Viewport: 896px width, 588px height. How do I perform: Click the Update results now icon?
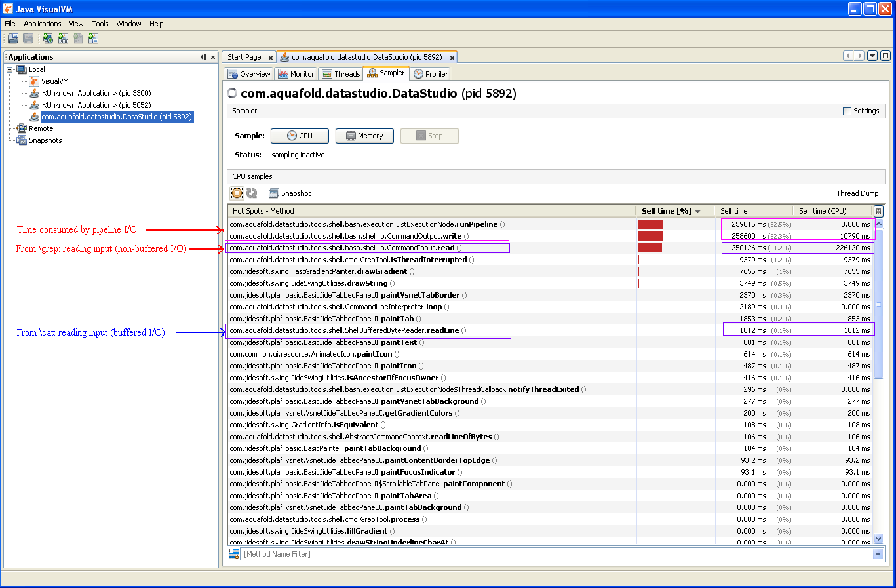click(252, 193)
